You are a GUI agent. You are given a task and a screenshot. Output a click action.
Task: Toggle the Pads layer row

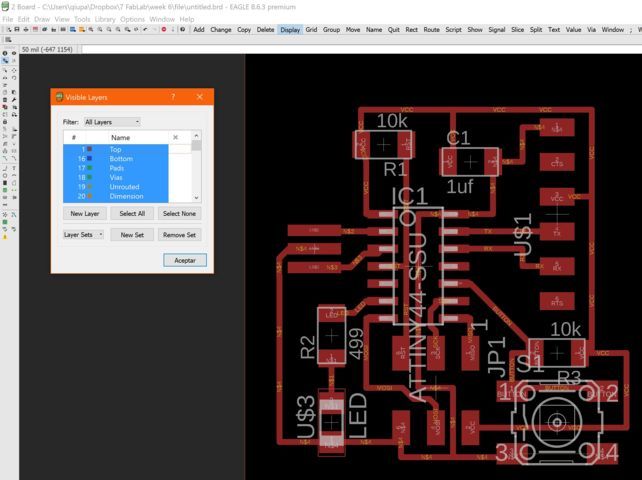click(x=115, y=168)
